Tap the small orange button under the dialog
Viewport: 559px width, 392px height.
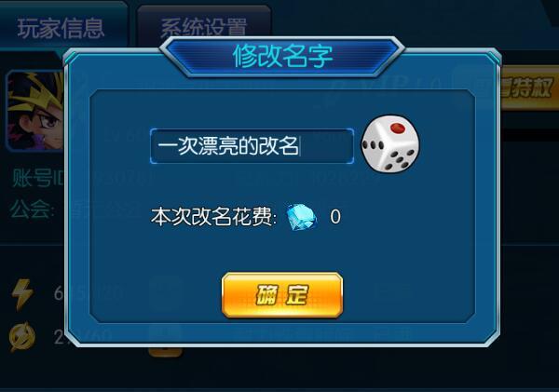click(x=165, y=351)
